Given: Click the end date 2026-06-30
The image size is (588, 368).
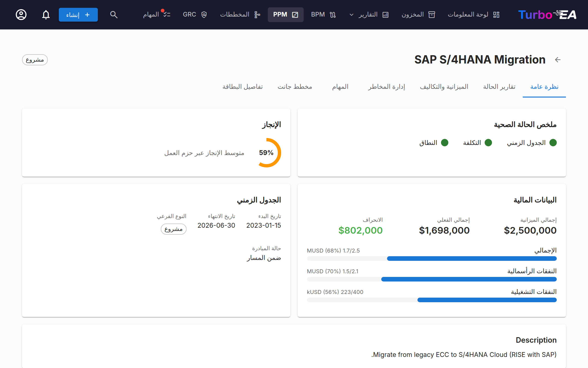Looking at the screenshot, I should pyautogui.click(x=216, y=225).
